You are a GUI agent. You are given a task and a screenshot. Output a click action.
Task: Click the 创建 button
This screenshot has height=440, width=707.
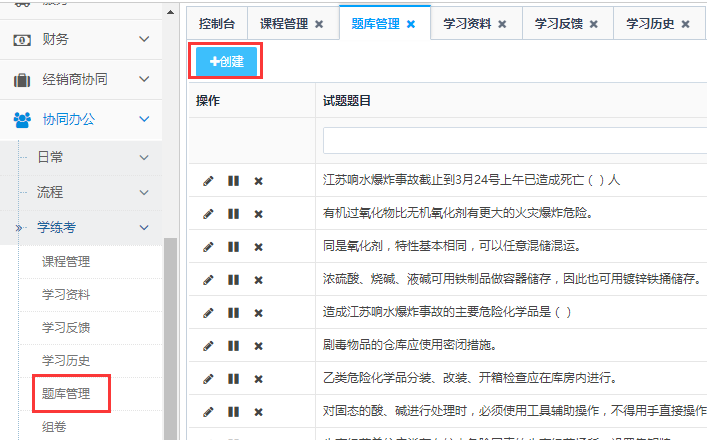pos(227,61)
